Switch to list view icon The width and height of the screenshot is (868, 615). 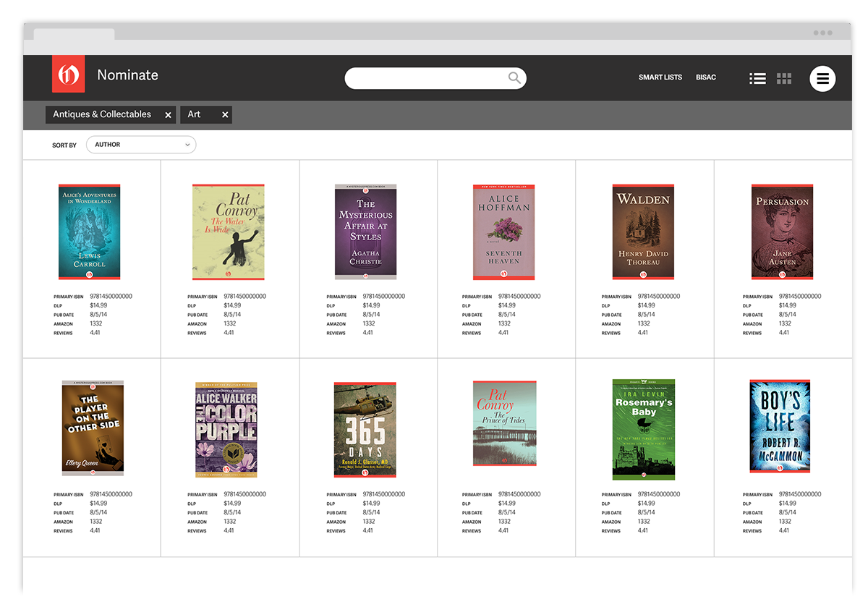click(x=757, y=78)
